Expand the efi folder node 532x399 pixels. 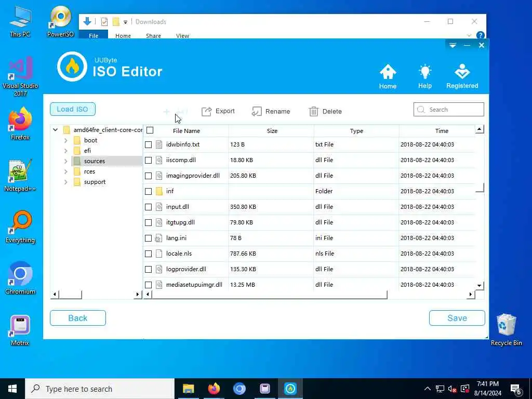(x=66, y=151)
